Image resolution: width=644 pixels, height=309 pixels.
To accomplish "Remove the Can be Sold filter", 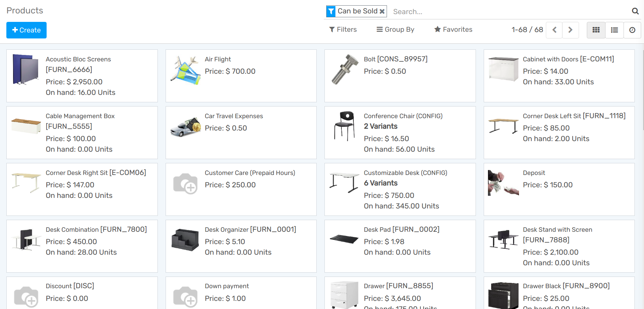I will tap(382, 11).
